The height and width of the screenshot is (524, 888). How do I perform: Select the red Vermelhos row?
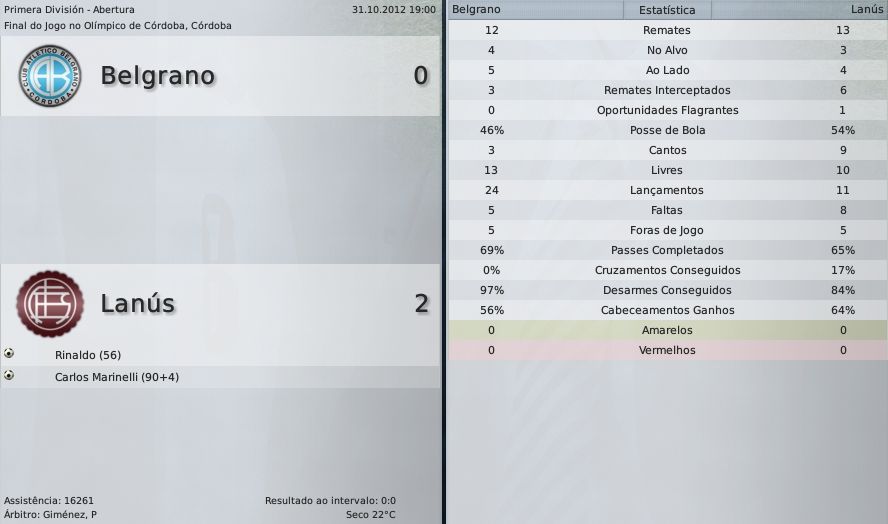click(667, 350)
